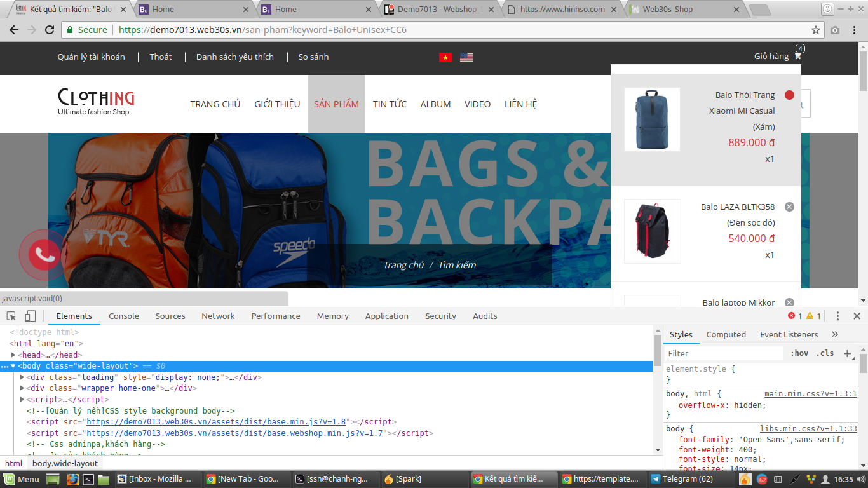The height and width of the screenshot is (488, 868).
Task: Show desktop using the taskbar icon
Action: pos(53,479)
